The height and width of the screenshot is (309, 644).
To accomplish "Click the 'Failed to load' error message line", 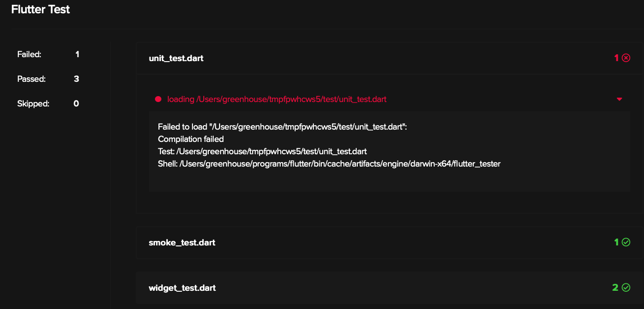I will click(x=282, y=127).
